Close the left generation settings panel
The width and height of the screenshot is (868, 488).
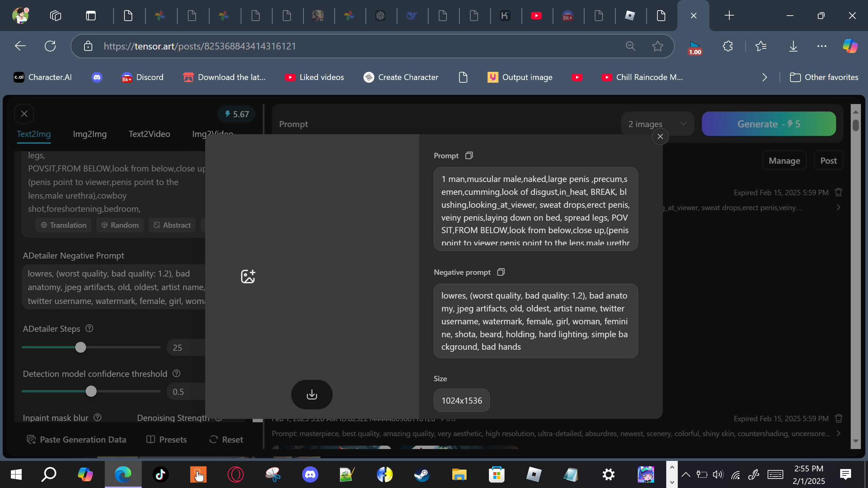click(24, 114)
